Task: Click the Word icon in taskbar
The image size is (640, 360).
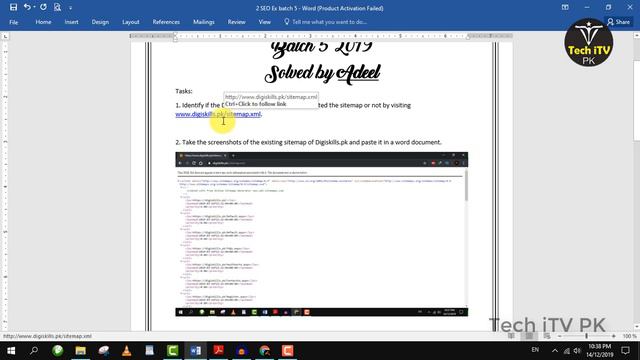Action: pos(196,351)
